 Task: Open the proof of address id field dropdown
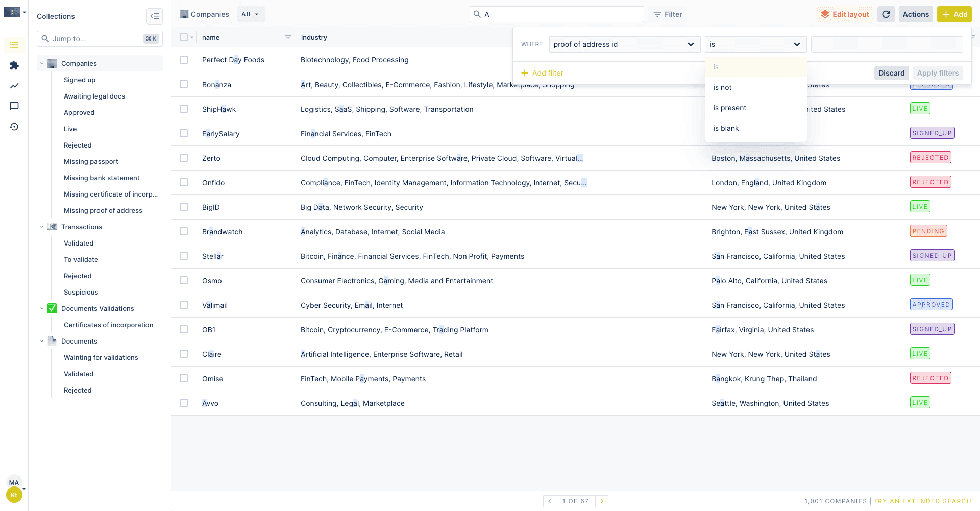tap(624, 44)
